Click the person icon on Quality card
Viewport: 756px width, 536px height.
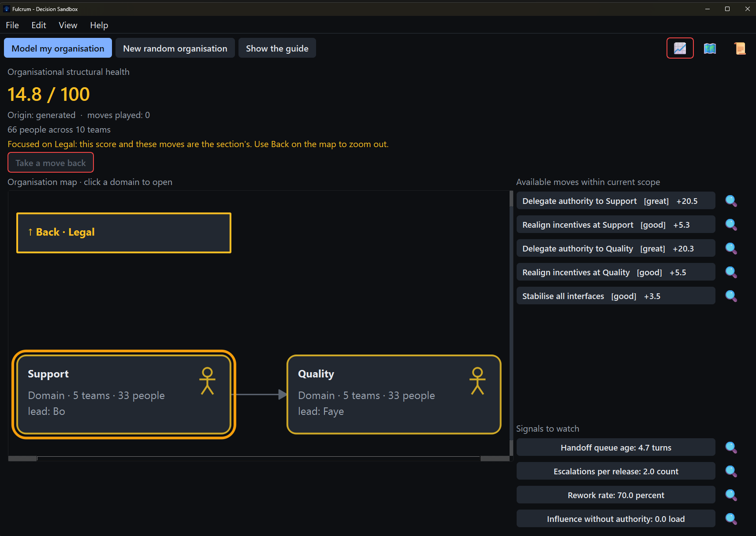pyautogui.click(x=477, y=381)
